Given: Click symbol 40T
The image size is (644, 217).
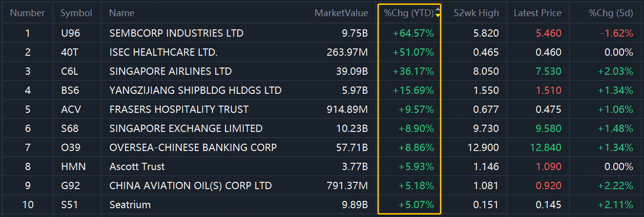Looking at the screenshot, I should [70, 52].
